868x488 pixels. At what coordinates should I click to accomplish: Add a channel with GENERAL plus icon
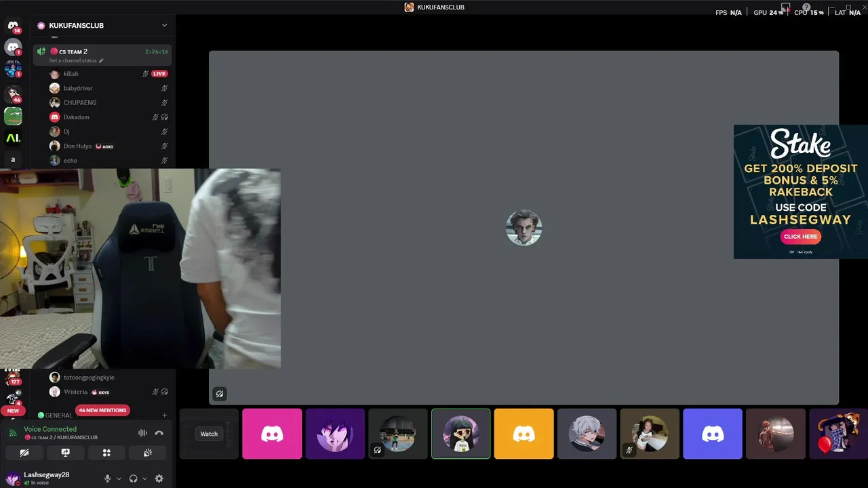pyautogui.click(x=164, y=415)
